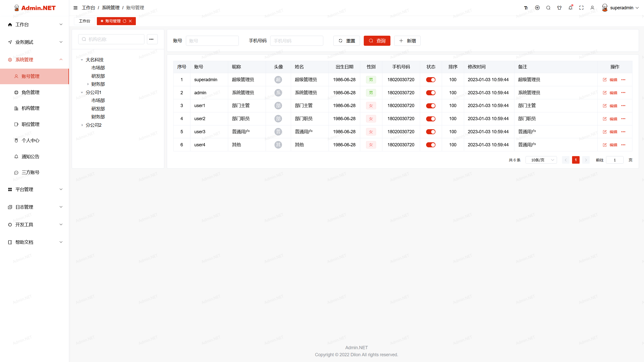The height and width of the screenshot is (362, 644).
Task: Click the header search magnifier icon
Action: 548,8
